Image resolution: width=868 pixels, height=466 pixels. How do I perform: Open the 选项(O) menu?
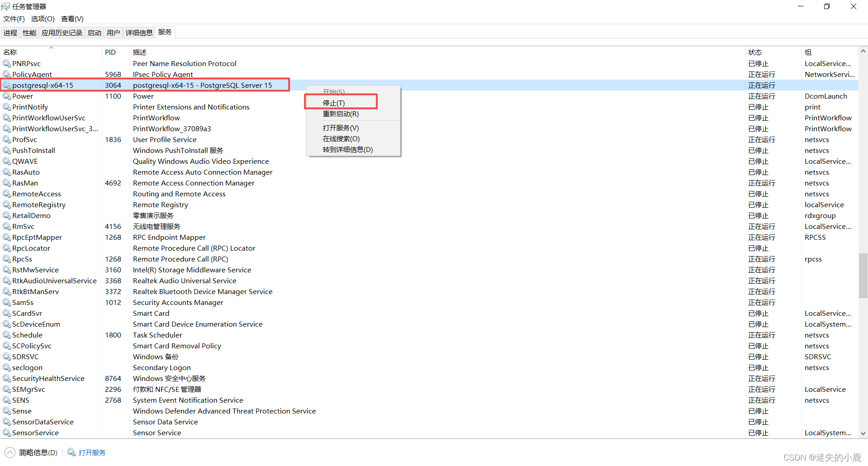tap(42, 19)
